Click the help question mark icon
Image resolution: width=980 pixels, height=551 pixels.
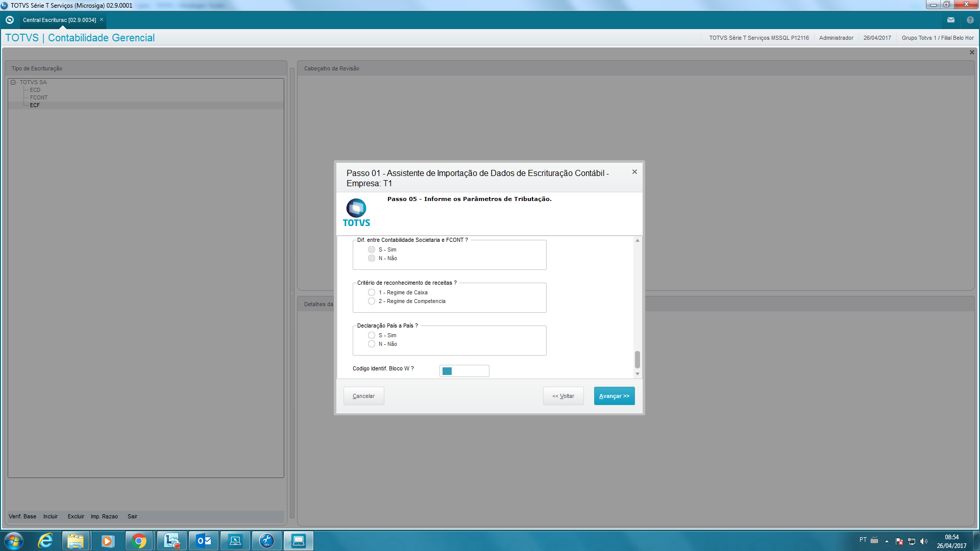click(970, 20)
